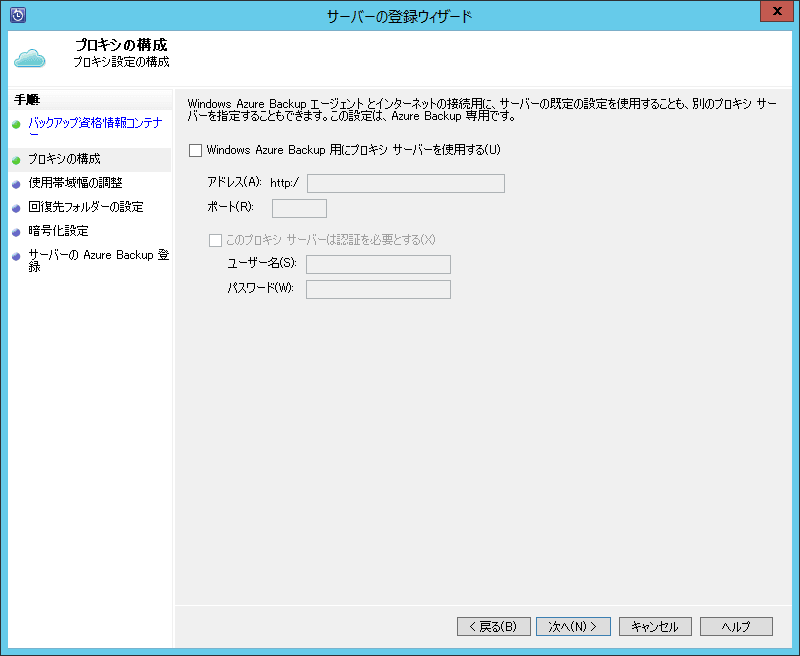Click the 戻る(B) button

click(x=493, y=626)
